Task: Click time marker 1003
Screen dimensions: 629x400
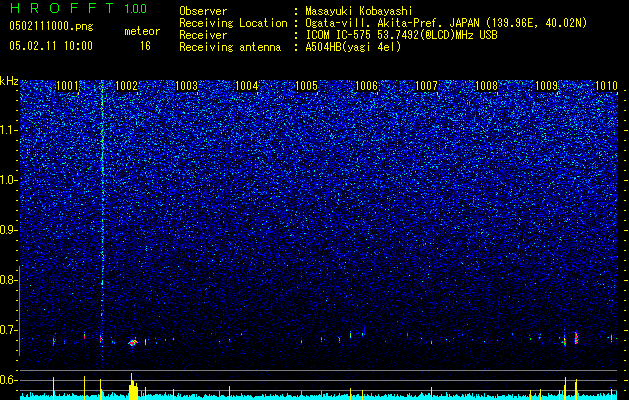Action: pyautogui.click(x=187, y=86)
